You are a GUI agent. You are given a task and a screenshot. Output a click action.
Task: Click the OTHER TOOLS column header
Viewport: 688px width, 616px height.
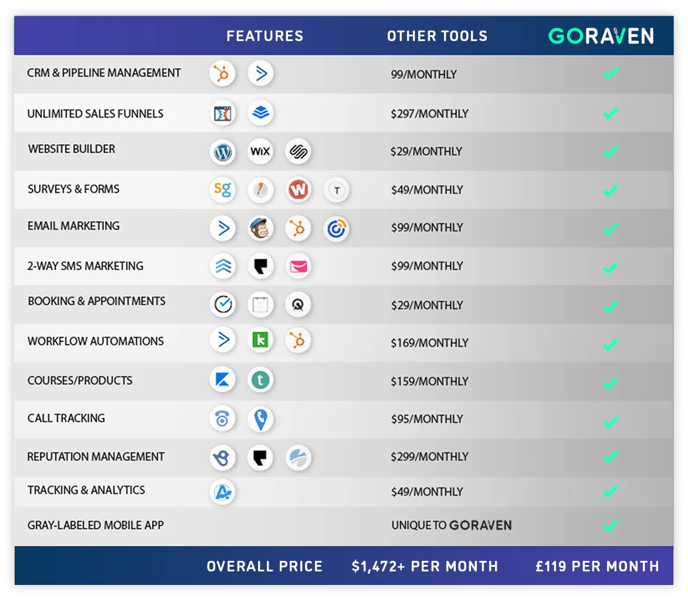[x=437, y=36]
